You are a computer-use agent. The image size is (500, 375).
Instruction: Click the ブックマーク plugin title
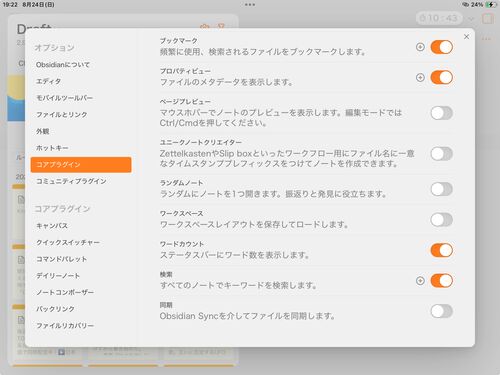pos(179,41)
